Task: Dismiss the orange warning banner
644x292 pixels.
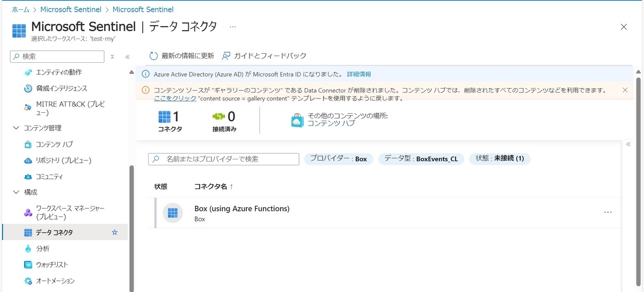Action: tap(625, 90)
